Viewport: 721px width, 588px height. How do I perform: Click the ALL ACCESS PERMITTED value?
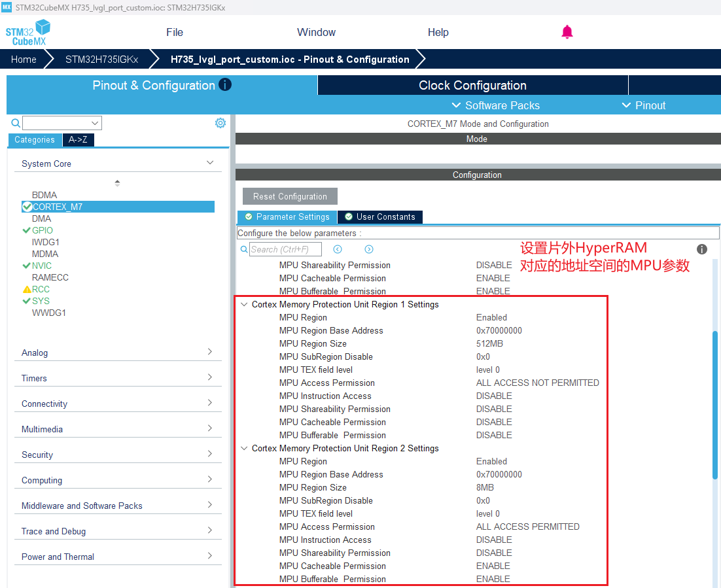pyautogui.click(x=527, y=527)
